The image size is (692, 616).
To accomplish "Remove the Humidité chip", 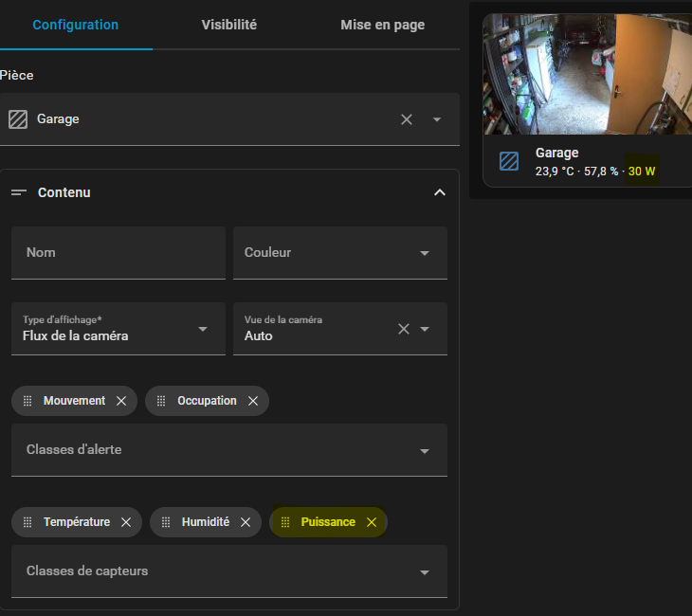I will tap(246, 522).
